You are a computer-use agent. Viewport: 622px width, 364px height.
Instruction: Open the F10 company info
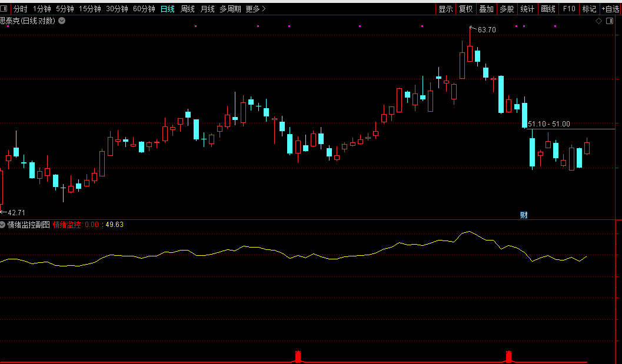pyautogui.click(x=569, y=9)
